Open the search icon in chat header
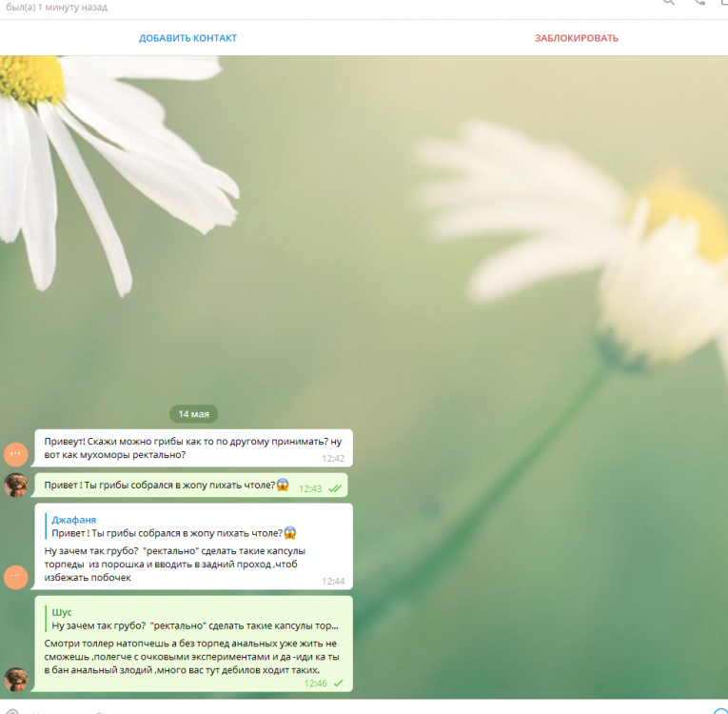Image resolution: width=728 pixels, height=714 pixels. point(669,2)
